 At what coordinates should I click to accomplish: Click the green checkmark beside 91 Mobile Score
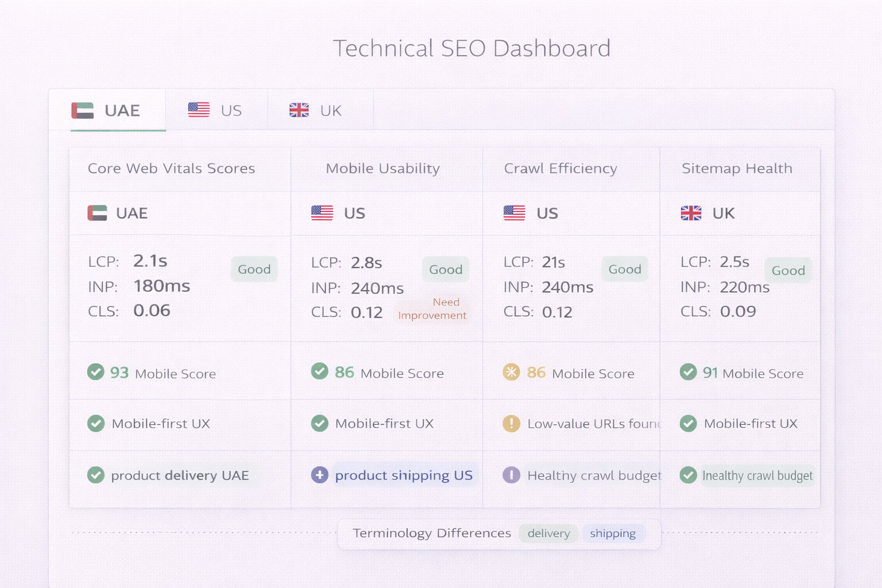(688, 372)
